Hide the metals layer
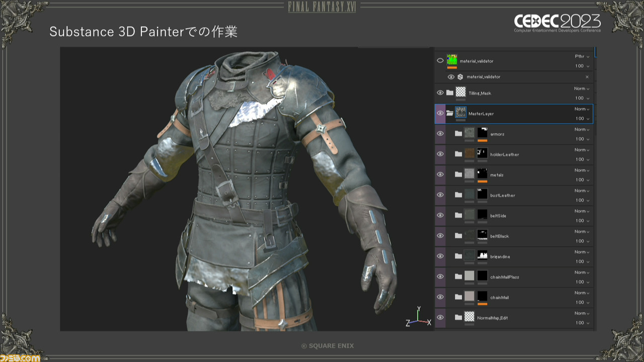Image resolution: width=644 pixels, height=362 pixels. point(440,174)
